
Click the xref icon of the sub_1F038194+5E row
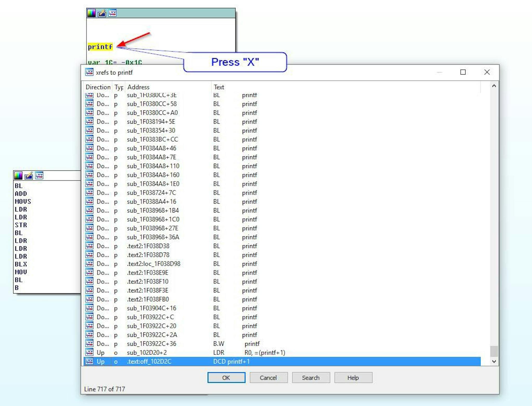tap(89, 122)
